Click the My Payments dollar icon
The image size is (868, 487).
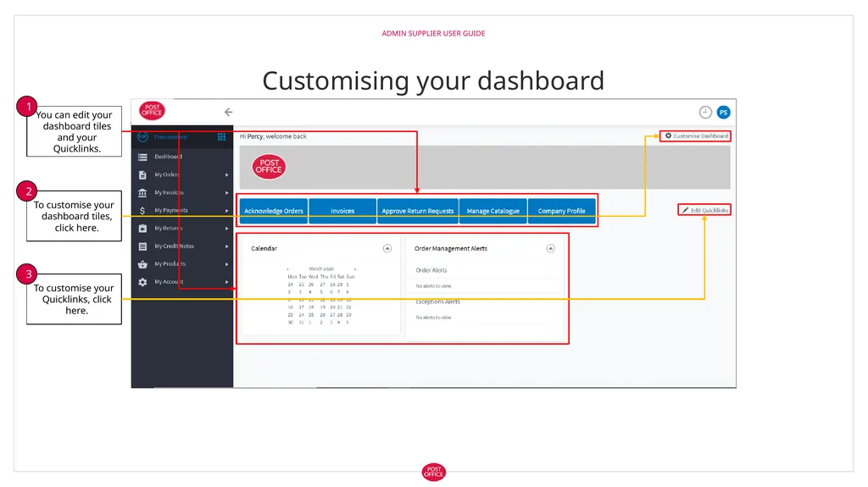(142, 210)
